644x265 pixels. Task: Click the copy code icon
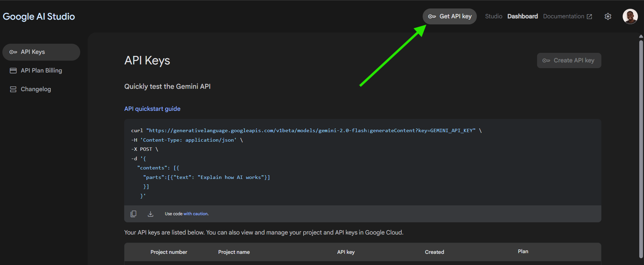click(133, 214)
